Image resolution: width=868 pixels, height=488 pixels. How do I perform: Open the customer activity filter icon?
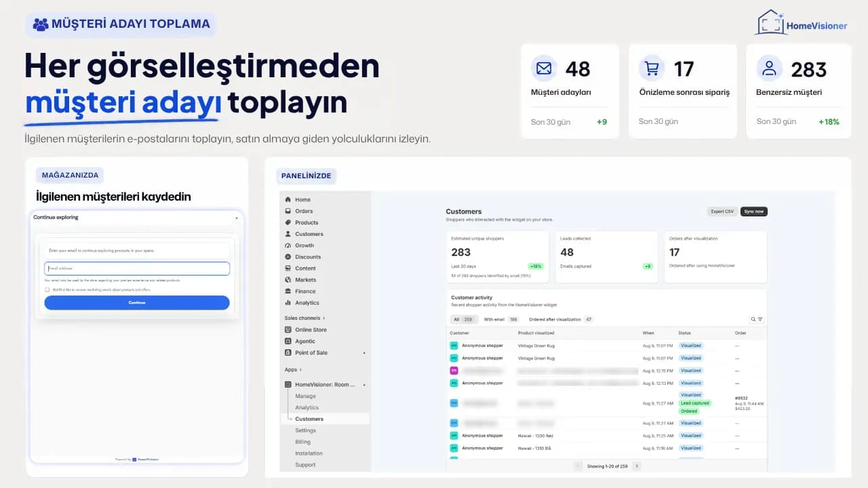(x=760, y=319)
